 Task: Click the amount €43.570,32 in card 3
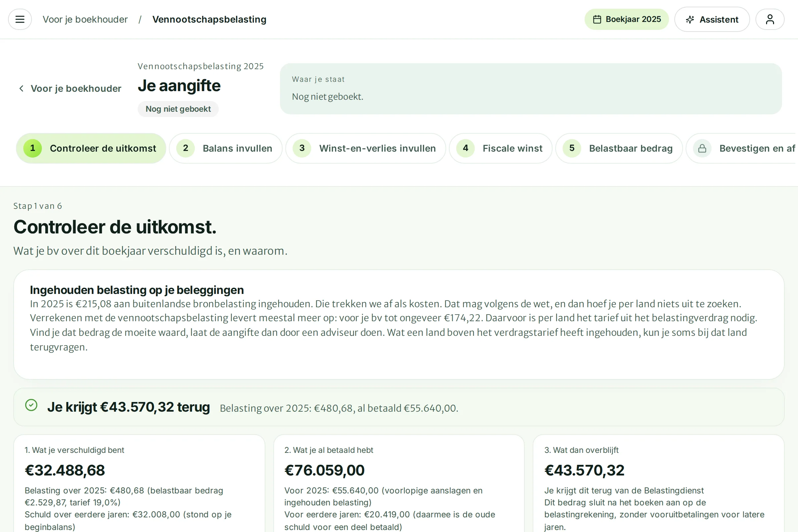584,470
